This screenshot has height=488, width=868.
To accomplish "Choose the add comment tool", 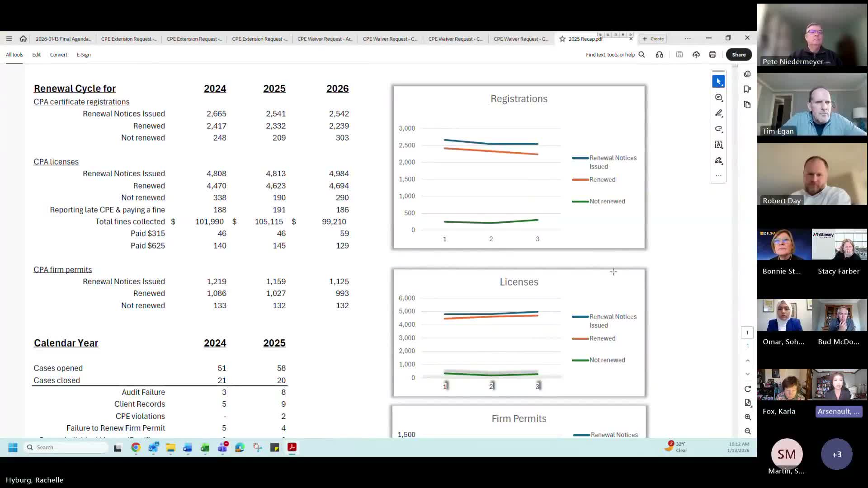I will coord(718,98).
